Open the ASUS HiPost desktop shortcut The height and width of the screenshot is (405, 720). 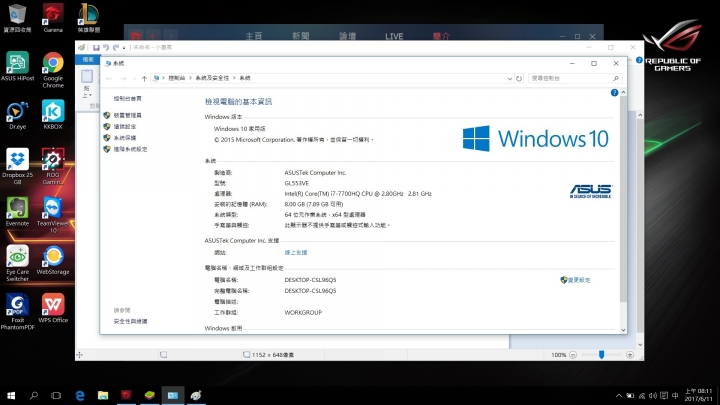coord(17,67)
